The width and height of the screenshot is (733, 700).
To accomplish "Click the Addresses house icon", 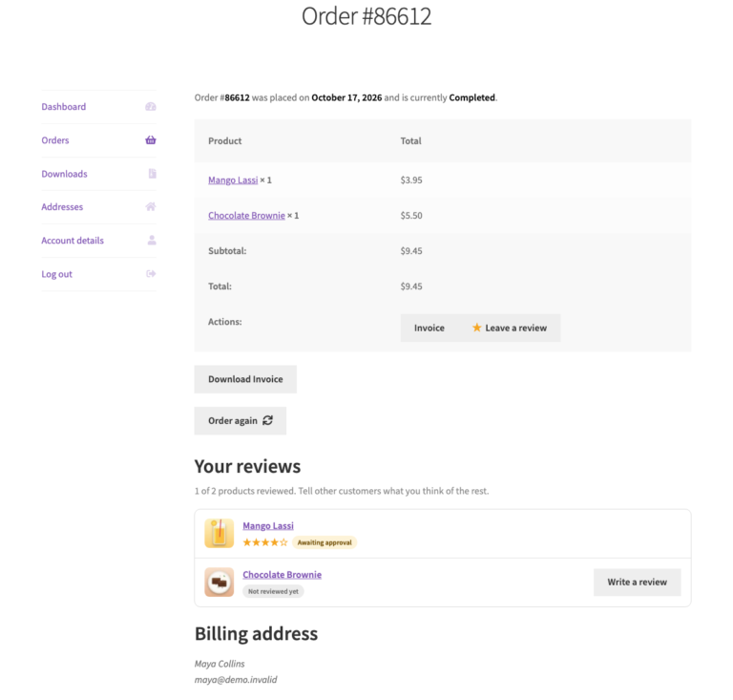I will point(151,206).
